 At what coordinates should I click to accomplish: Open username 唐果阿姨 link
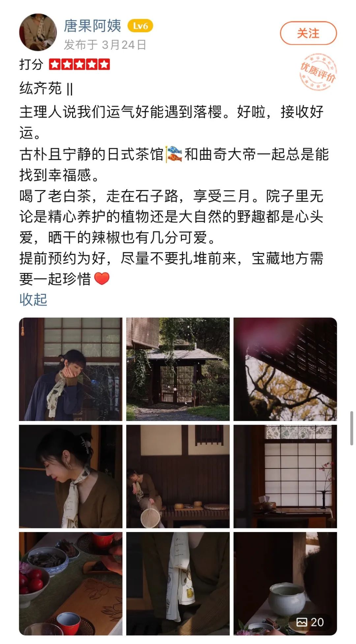coord(93,26)
